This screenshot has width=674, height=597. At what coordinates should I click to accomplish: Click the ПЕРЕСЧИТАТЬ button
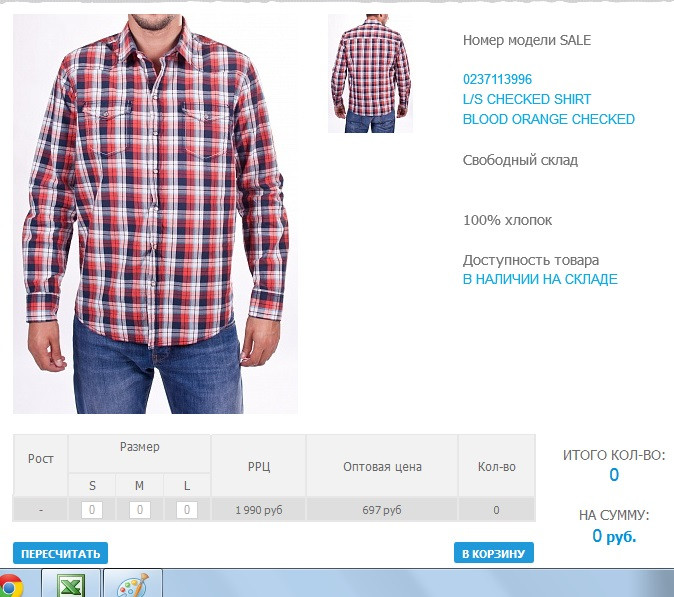(x=60, y=553)
